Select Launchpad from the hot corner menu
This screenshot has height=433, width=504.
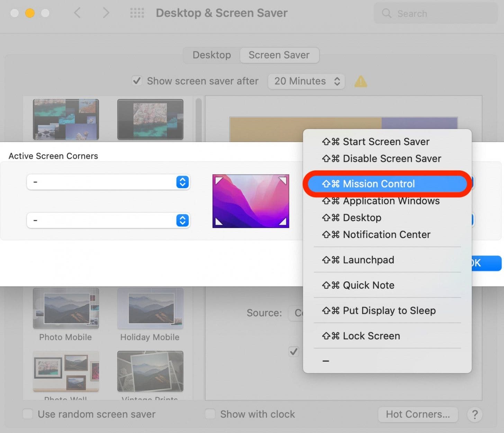tap(368, 260)
